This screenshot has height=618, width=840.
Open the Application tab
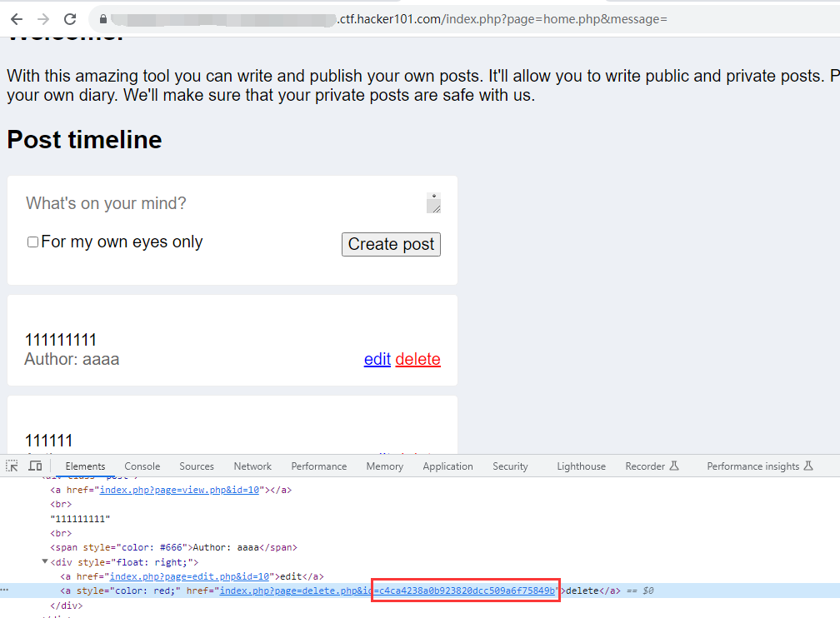point(447,466)
